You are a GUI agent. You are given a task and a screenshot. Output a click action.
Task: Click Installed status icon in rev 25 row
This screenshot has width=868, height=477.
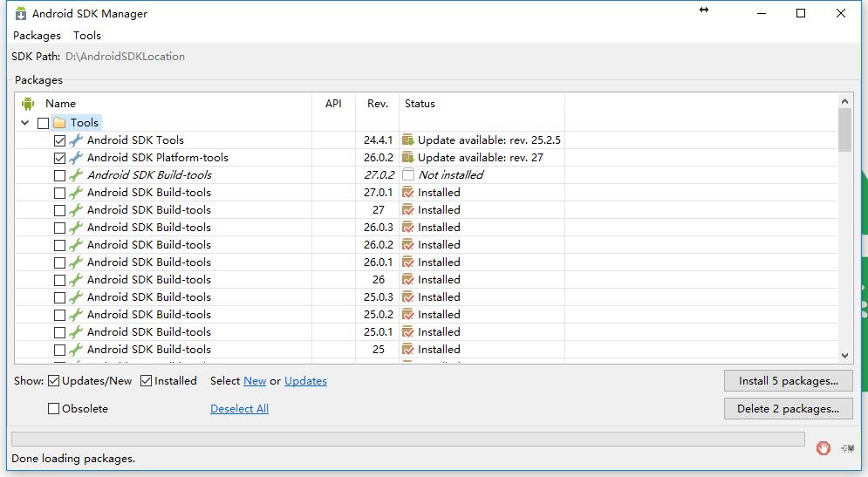pyautogui.click(x=408, y=349)
